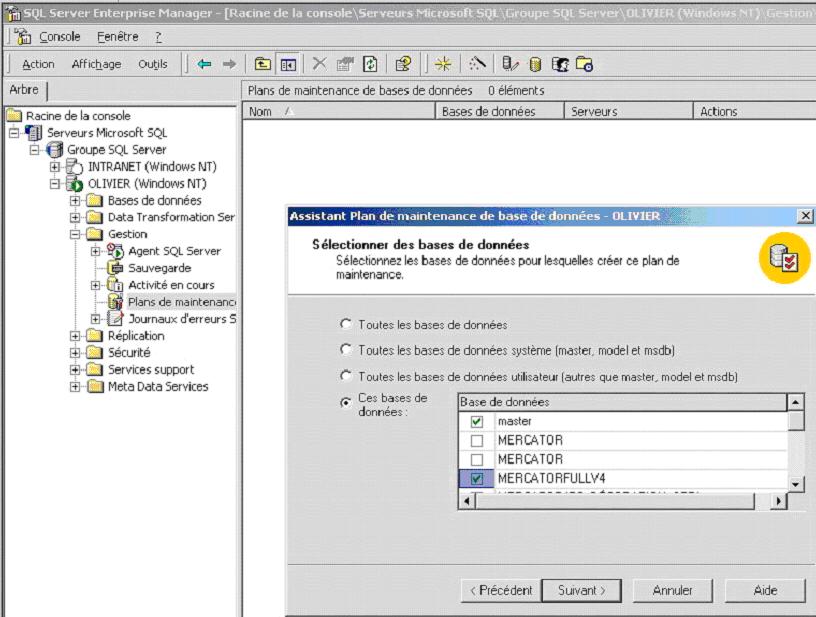Click the yellow star new item icon
Image resolution: width=816 pixels, height=617 pixels.
coord(442,64)
